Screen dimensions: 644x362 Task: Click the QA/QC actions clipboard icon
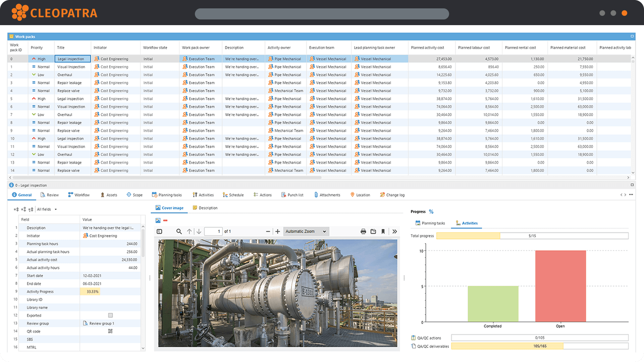(414, 338)
